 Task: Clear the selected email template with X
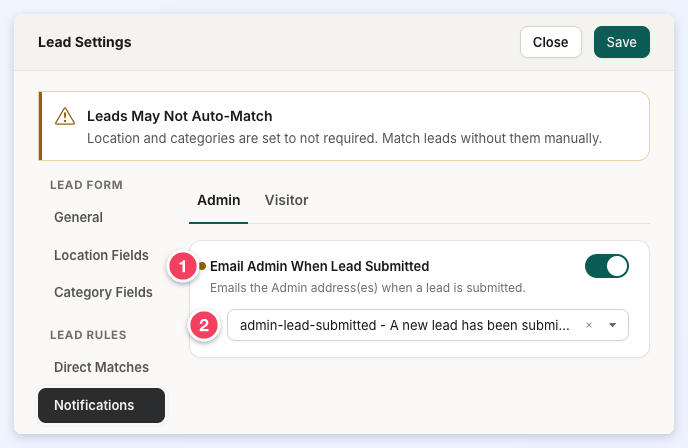tap(589, 325)
